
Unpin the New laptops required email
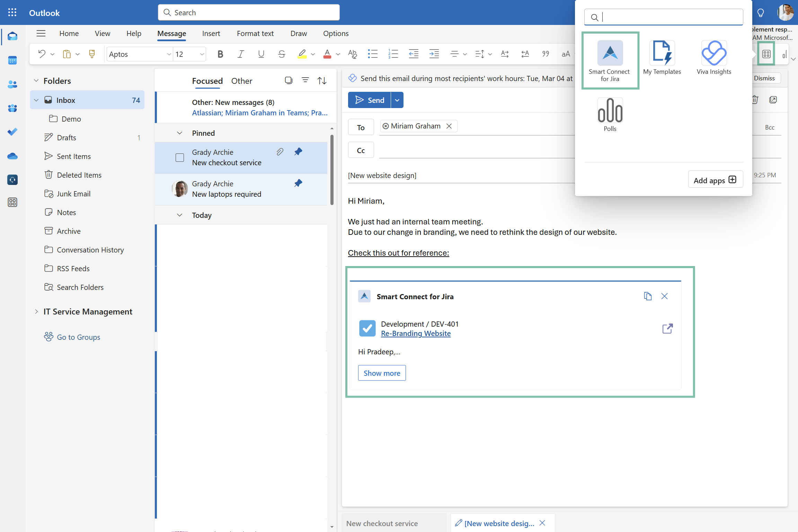click(x=298, y=183)
